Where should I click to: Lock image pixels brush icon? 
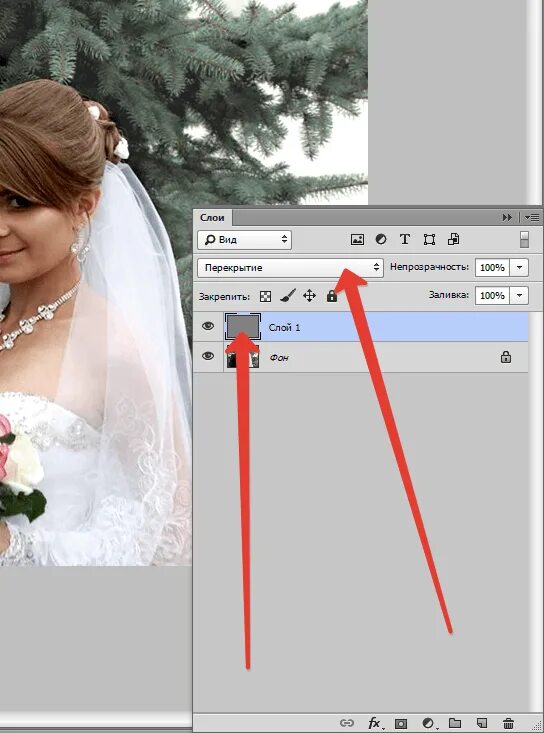(x=288, y=295)
